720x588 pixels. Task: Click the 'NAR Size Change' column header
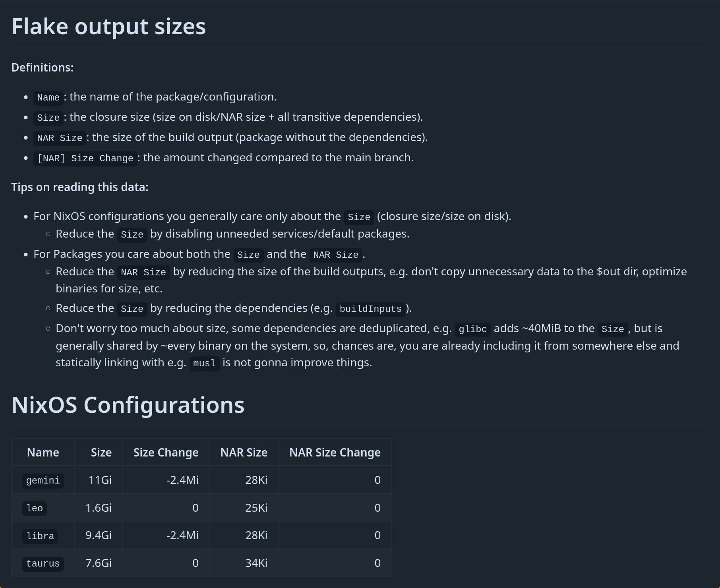(335, 452)
